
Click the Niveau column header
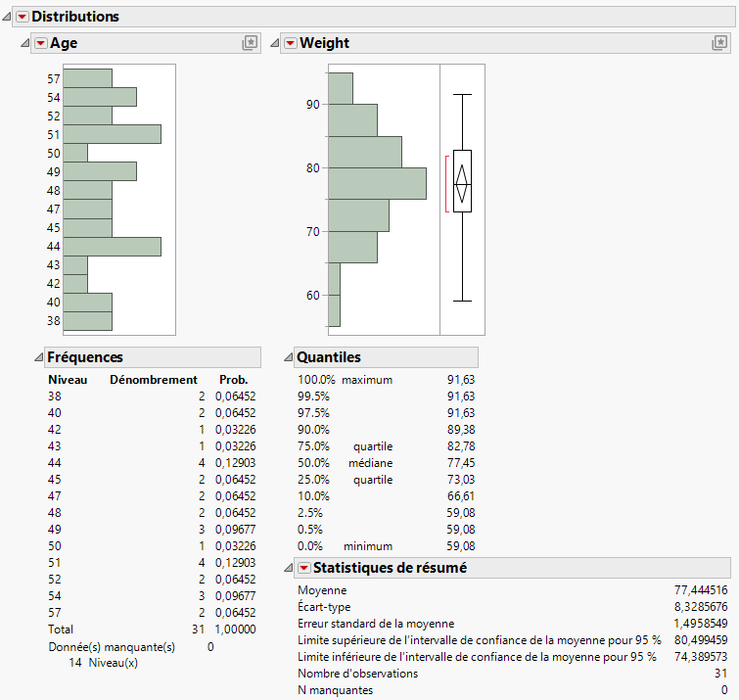tap(68, 380)
